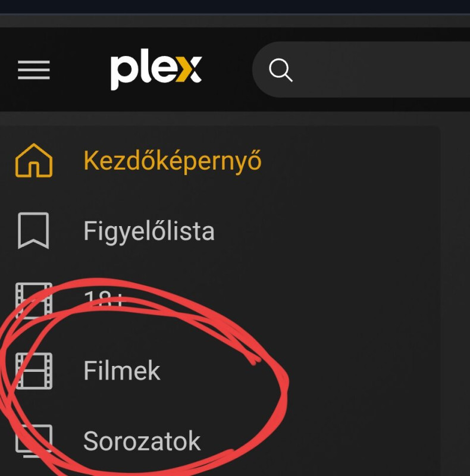Click the TV monitor icon beside Sorozatok
Viewport: 470px width, 476px height.
point(34,441)
